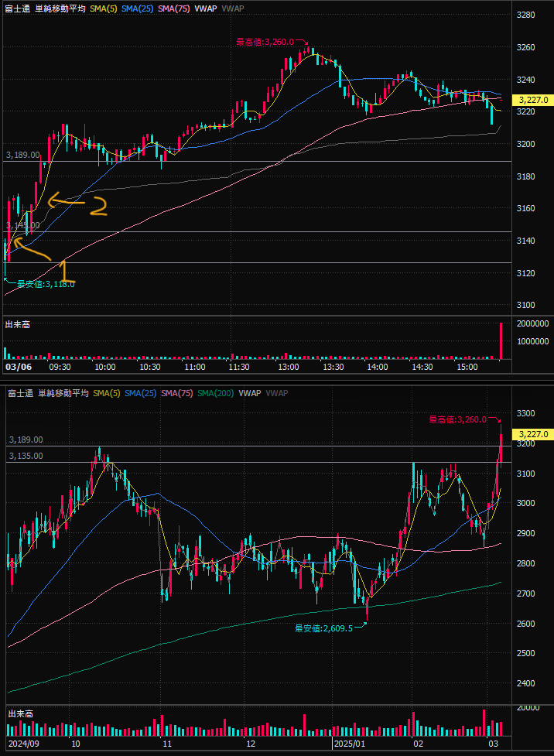Screen dimensions: 554x756
Task: Click the 3280 price axis label
Action: [x=525, y=15]
